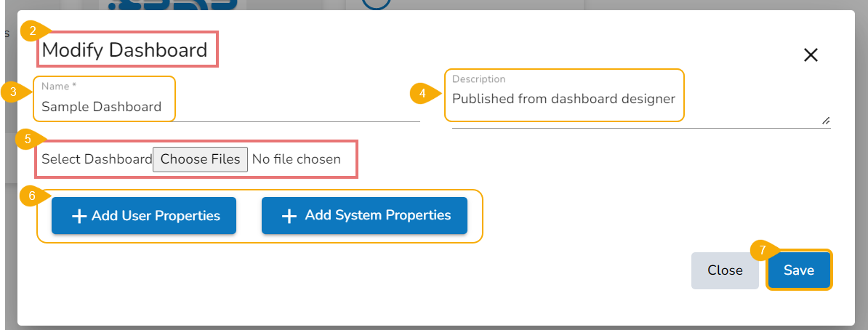Click badge 7 by the Save button
The image size is (868, 330).
pyautogui.click(x=761, y=250)
